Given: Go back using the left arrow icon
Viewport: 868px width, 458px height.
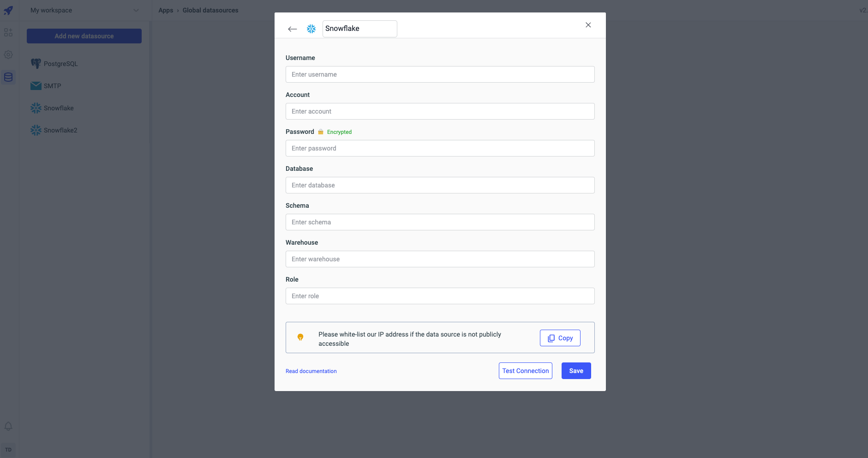Looking at the screenshot, I should pos(292,29).
